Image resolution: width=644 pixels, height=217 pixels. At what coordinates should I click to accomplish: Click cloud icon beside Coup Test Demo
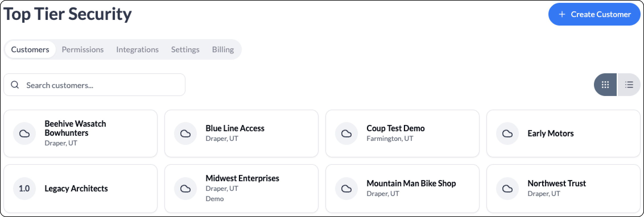click(346, 133)
